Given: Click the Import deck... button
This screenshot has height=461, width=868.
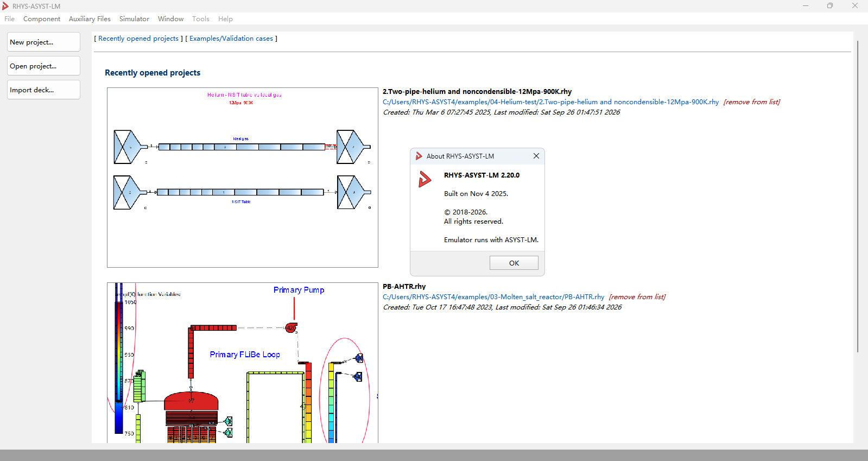Looking at the screenshot, I should (43, 90).
